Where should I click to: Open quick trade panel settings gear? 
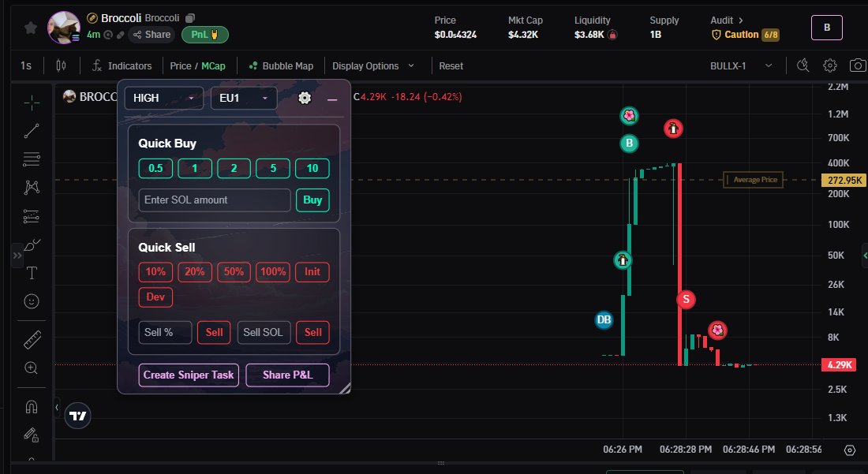pos(305,98)
